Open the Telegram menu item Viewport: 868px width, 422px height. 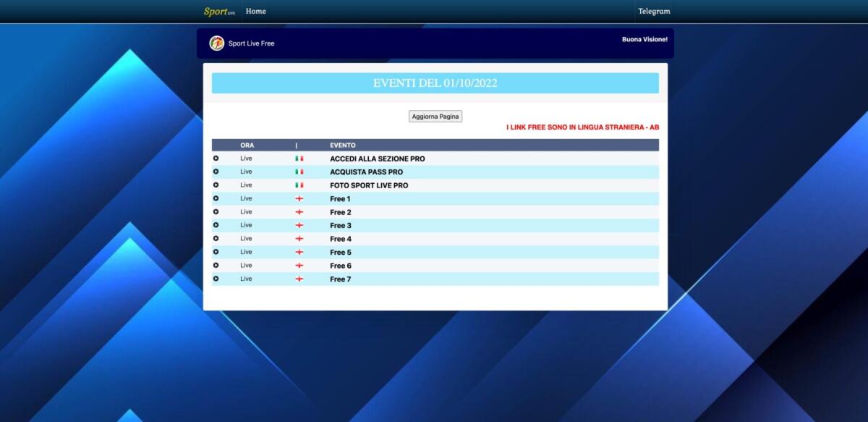(x=653, y=11)
